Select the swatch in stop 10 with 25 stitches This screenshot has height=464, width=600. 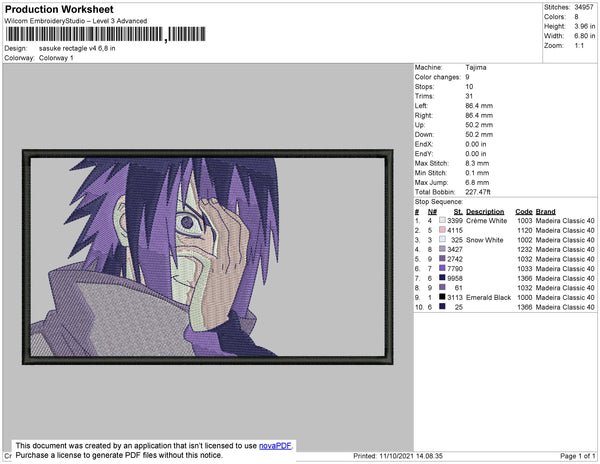pyautogui.click(x=442, y=306)
